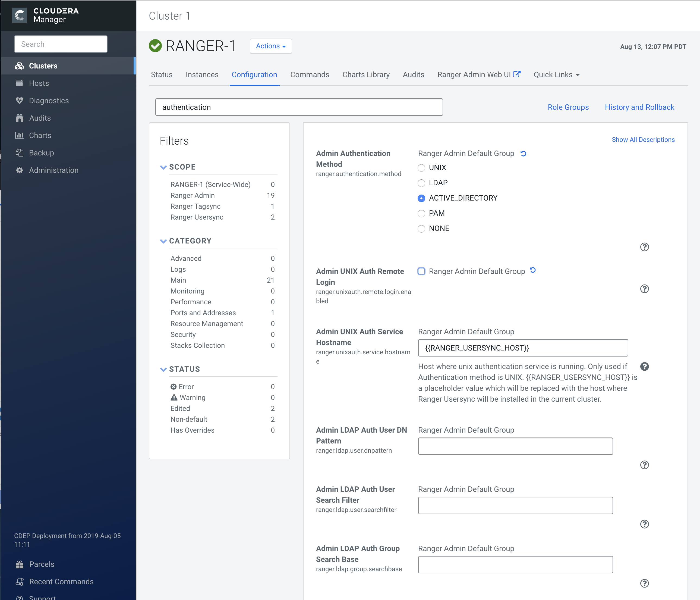Viewport: 700px width, 600px height.
Task: Reset Admin Authentication Method to default
Action: (523, 154)
